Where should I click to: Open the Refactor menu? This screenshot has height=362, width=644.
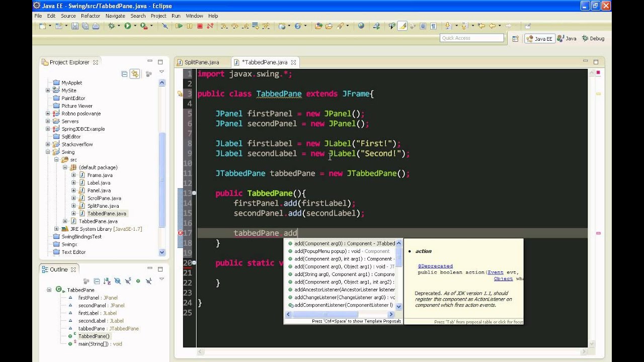[x=91, y=16]
